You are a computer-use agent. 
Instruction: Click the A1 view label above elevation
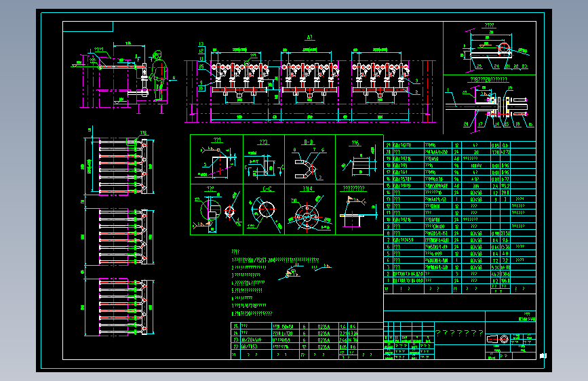coord(310,37)
